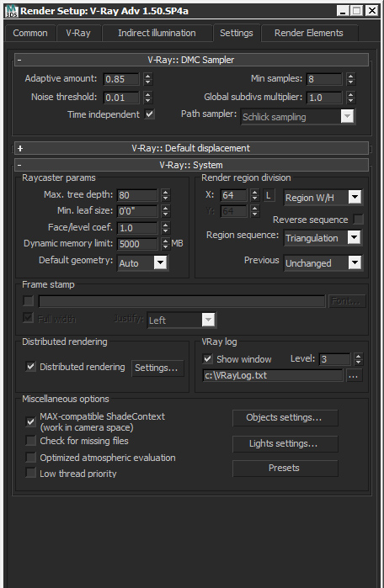Switch to the Common tab
This screenshot has width=384, height=588.
point(30,33)
